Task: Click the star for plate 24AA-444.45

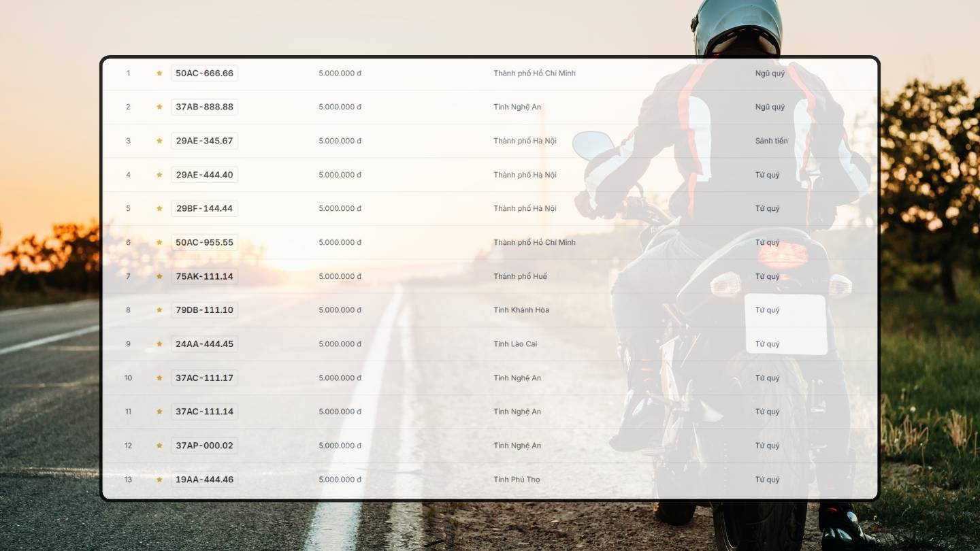Action: 159,344
